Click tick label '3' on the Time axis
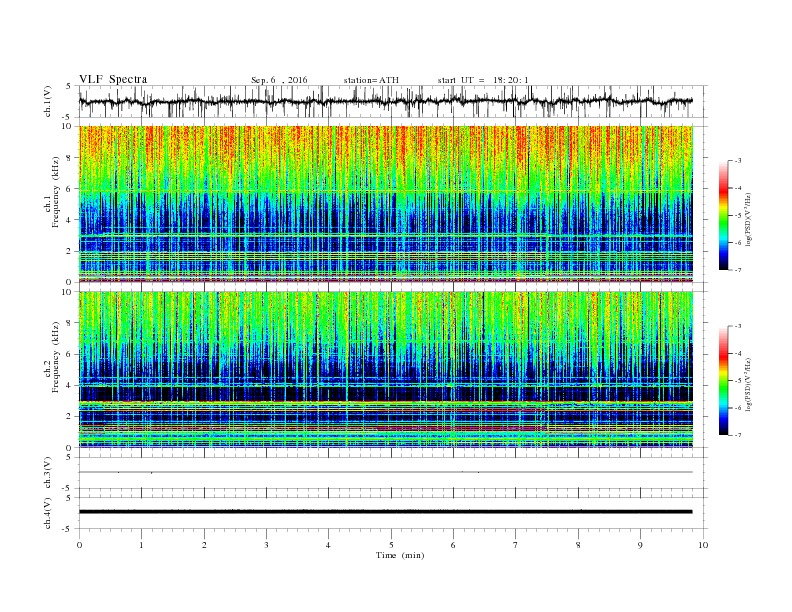Screen dimensions: 792x612 tap(266, 545)
